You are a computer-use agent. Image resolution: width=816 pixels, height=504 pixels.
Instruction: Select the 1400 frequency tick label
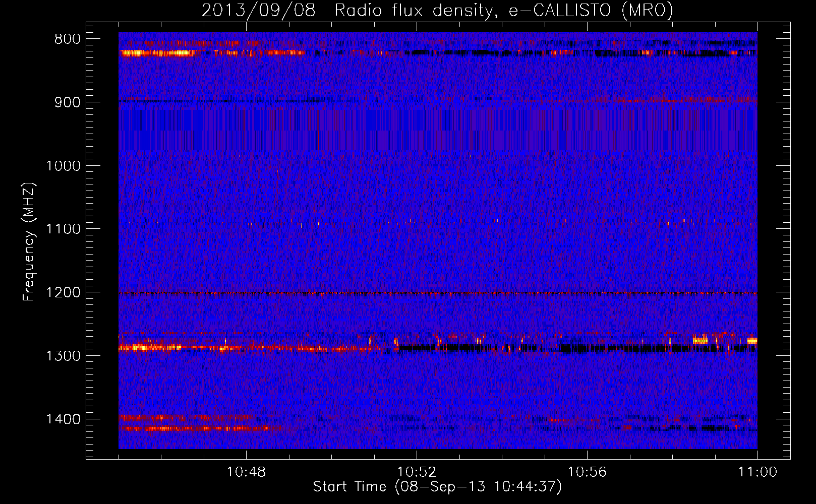point(63,419)
